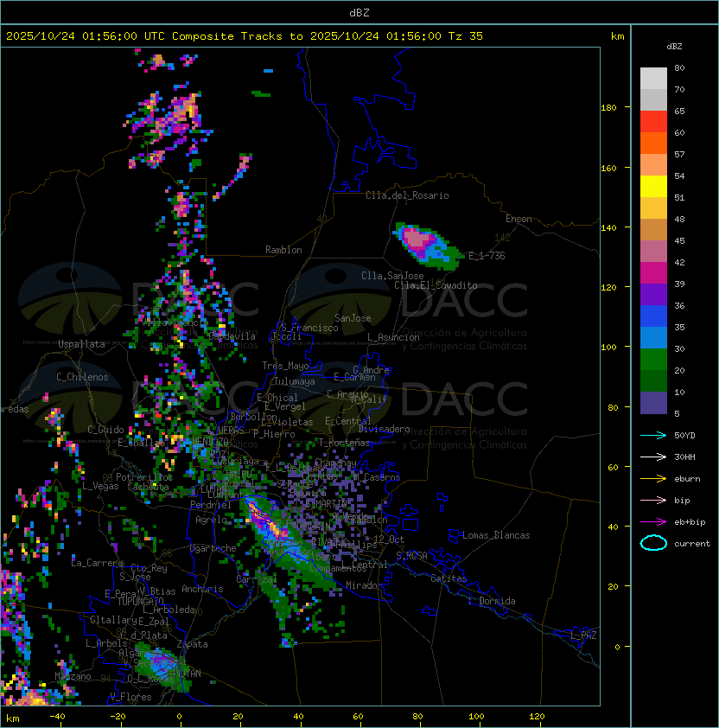Click the 'Anchoris' map label
This screenshot has width=719, height=728.
tap(202, 589)
